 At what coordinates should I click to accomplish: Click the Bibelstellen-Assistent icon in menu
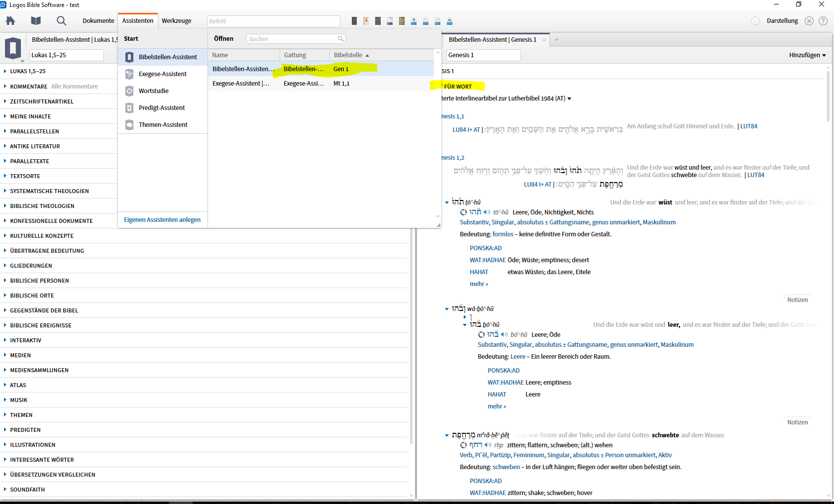coord(129,57)
